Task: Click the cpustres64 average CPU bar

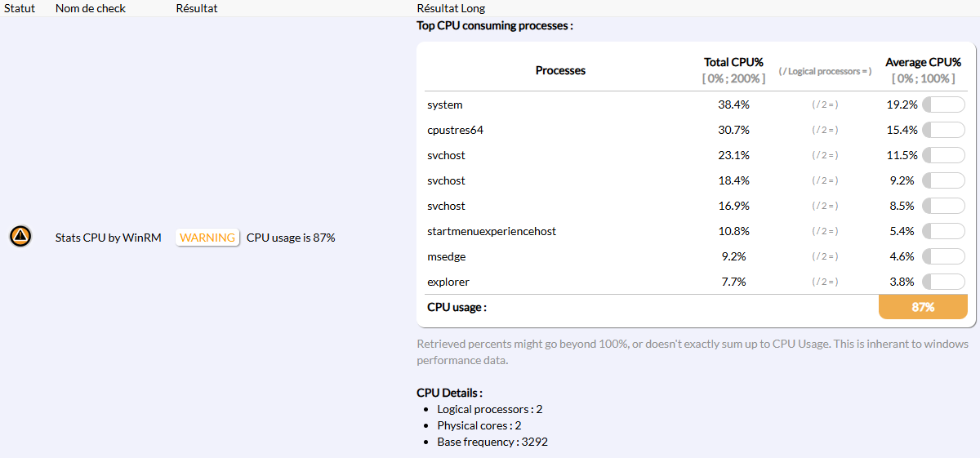Action: 943,130
